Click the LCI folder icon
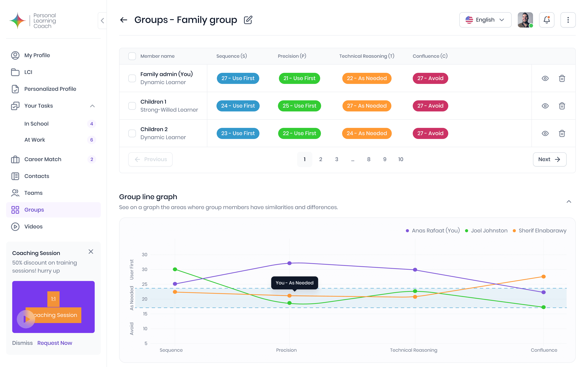Screen dimensions: 588x367 pyautogui.click(x=15, y=72)
